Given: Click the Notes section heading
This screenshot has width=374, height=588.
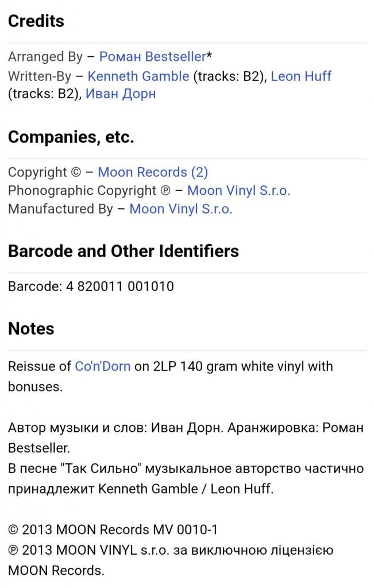Looking at the screenshot, I should click(x=31, y=329).
